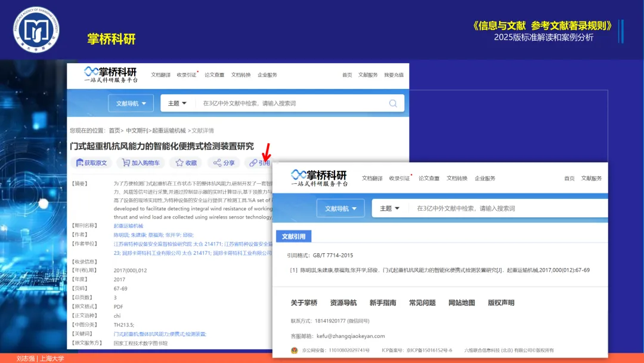Click 首页 breadcrumb link
This screenshot has width=644, height=363.
click(114, 130)
